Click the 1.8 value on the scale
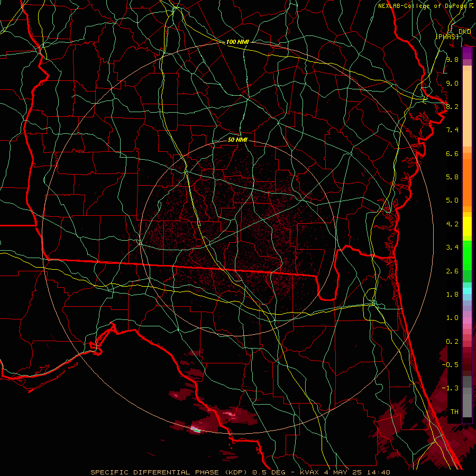 (x=452, y=295)
